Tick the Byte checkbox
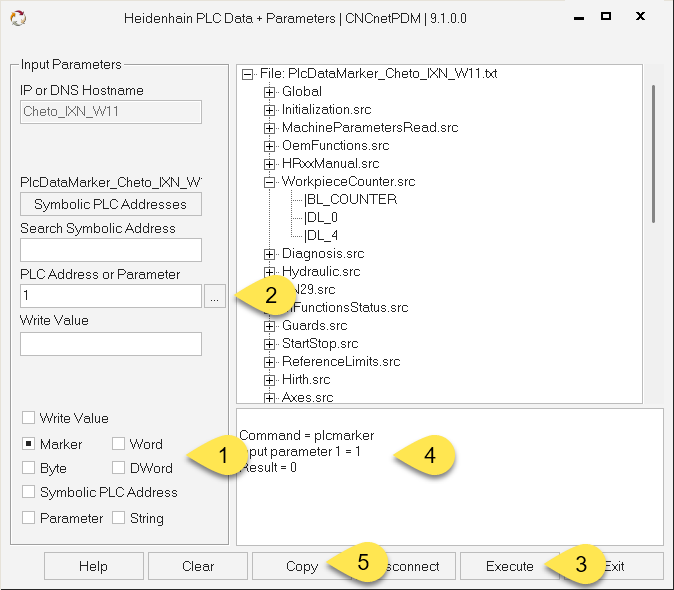Image resolution: width=674 pixels, height=590 pixels. 28,468
